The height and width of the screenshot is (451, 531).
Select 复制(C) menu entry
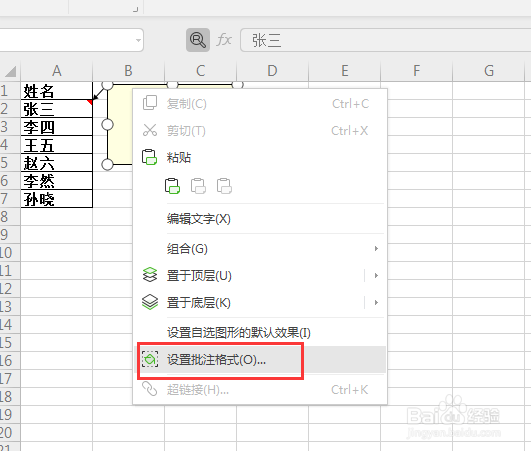click(260, 104)
